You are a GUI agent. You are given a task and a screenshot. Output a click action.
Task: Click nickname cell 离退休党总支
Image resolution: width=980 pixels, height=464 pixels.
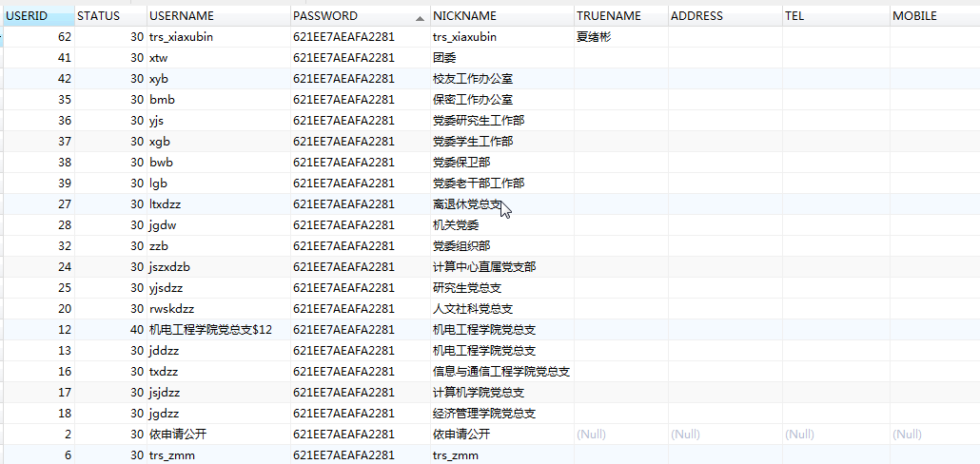[502, 204]
